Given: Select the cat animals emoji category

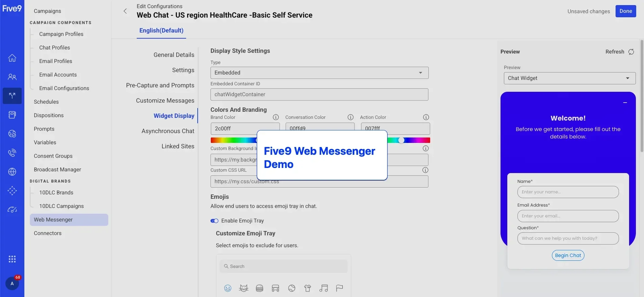Looking at the screenshot, I should tap(244, 288).
